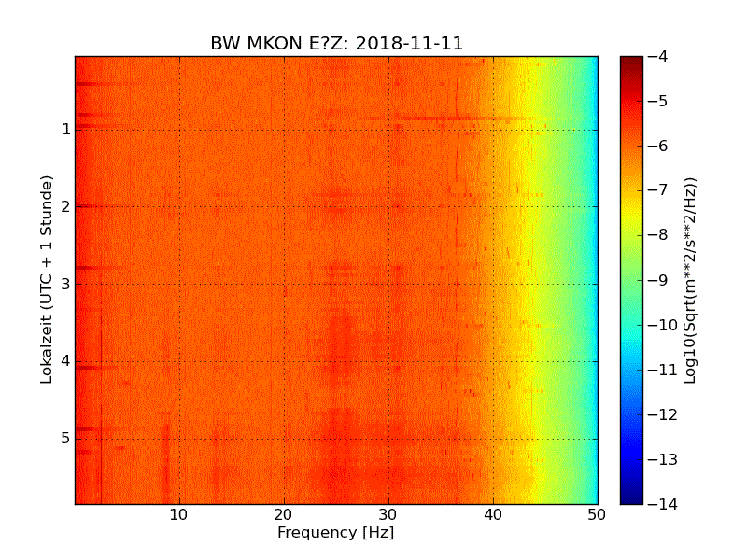This screenshot has height=560, width=747.
Task: Click colorbar tick label −7
Action: click(x=658, y=190)
